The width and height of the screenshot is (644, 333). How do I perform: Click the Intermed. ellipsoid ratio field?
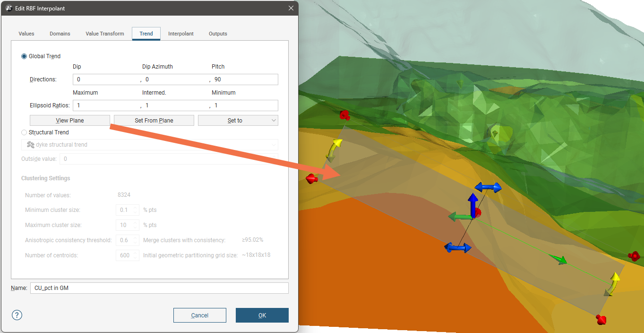(176, 105)
